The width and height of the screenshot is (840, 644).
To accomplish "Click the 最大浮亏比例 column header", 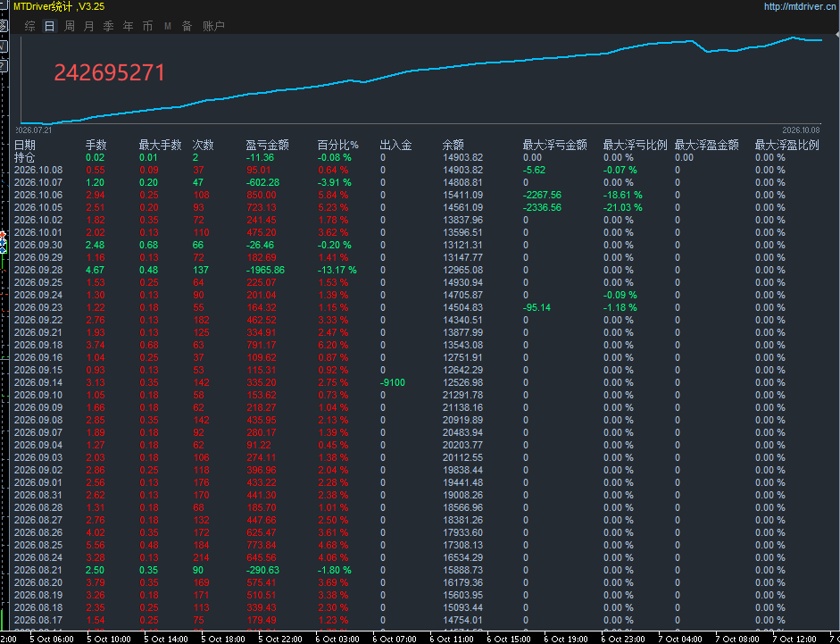I will point(636,145).
